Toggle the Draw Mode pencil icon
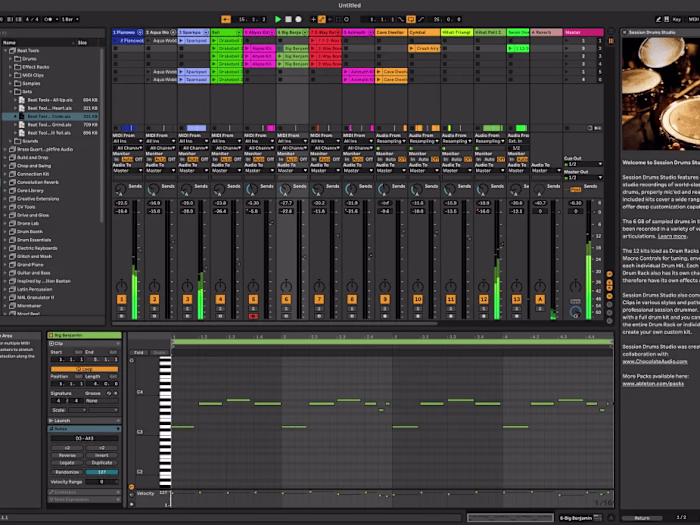Screen dimensions: 700x525 658,19
